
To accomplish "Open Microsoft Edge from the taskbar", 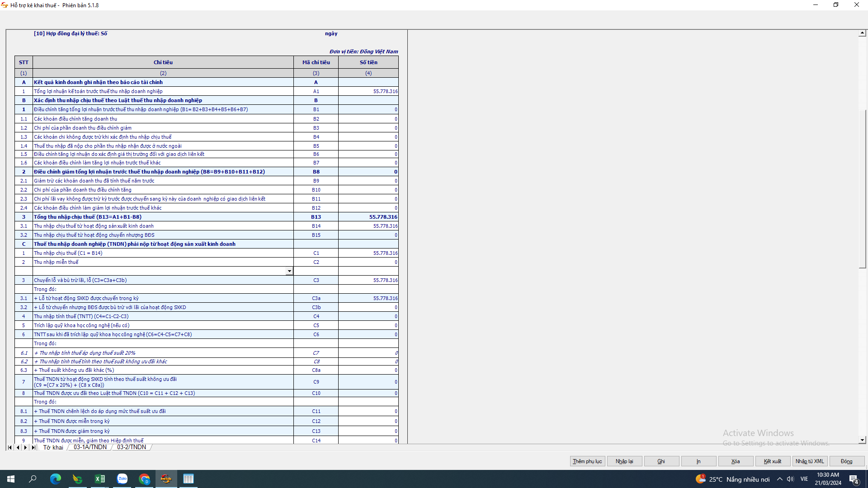I will pyautogui.click(x=56, y=479).
